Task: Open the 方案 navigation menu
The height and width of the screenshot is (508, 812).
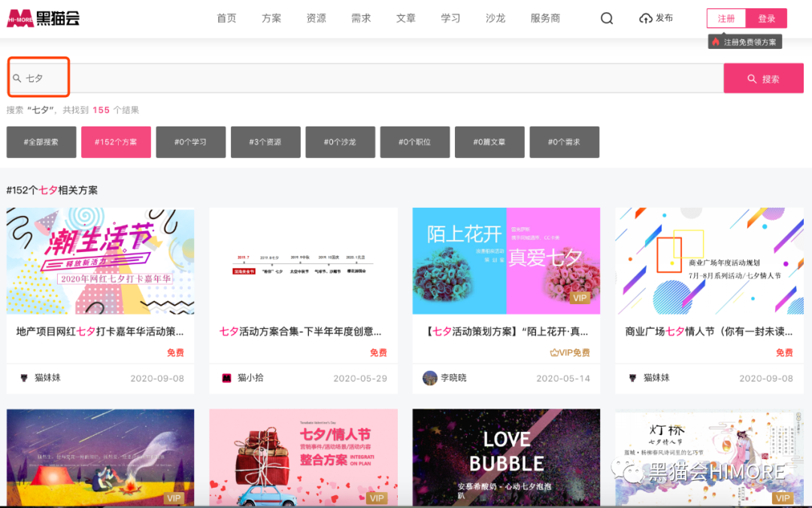Action: coord(271,18)
